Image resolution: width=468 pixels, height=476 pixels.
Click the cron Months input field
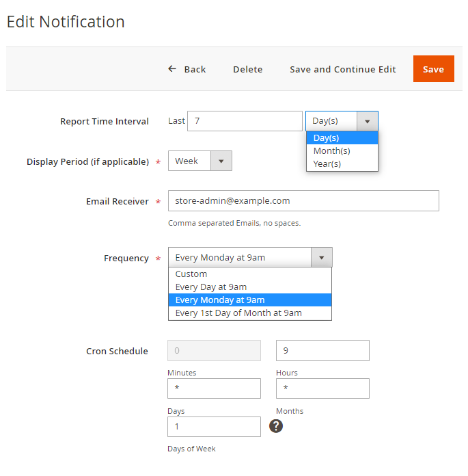(322, 388)
